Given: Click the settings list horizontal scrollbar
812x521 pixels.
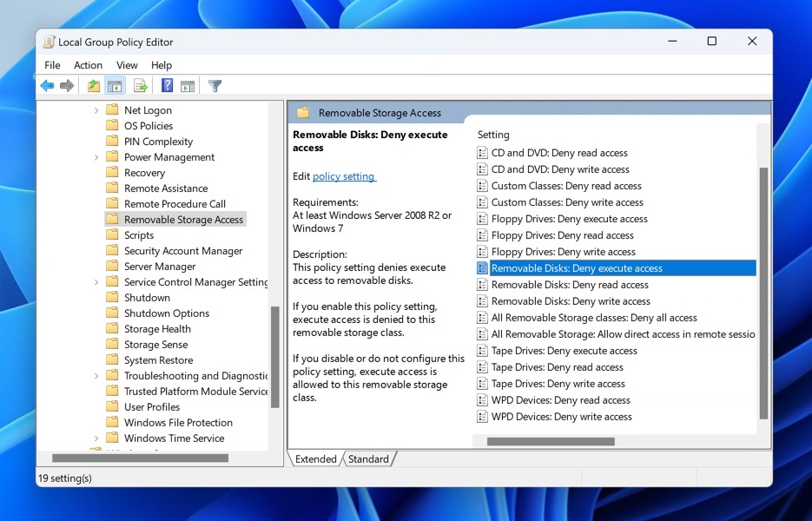Looking at the screenshot, I should 551,442.
